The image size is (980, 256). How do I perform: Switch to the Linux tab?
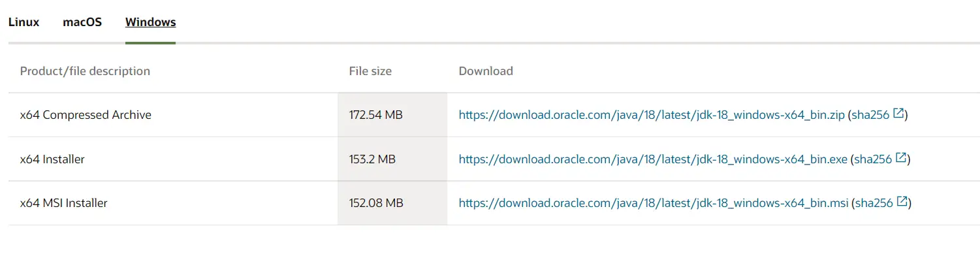pyautogui.click(x=24, y=22)
